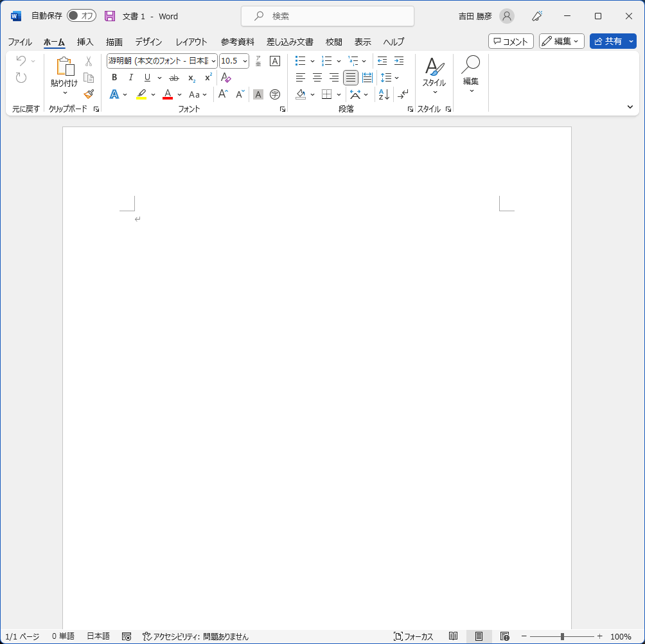Toggle bold formatting in the Font group
The image size is (645, 644).
(x=114, y=78)
